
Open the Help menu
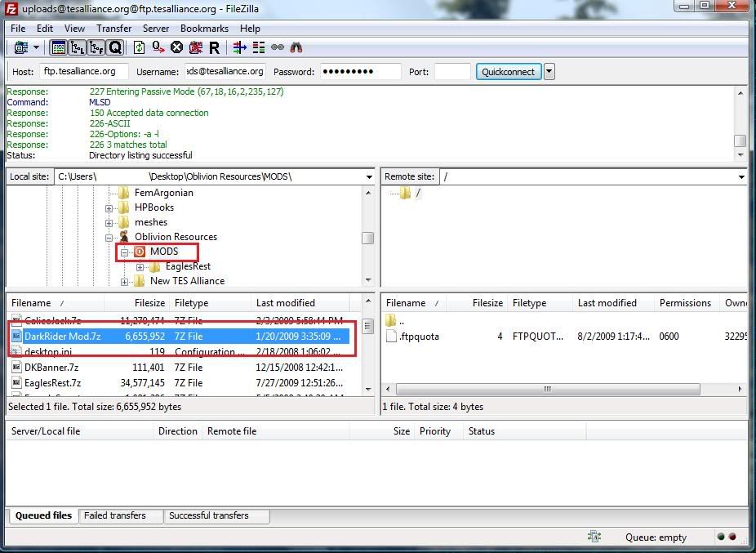click(250, 29)
